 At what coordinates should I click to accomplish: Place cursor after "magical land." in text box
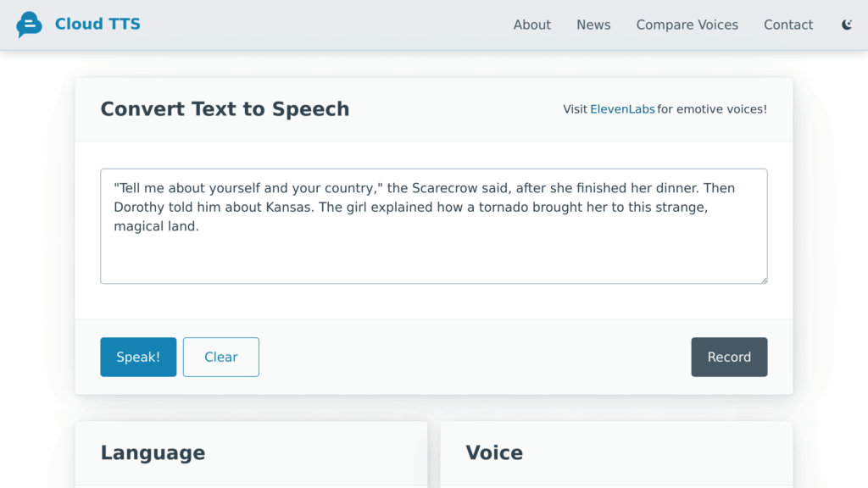[199, 226]
